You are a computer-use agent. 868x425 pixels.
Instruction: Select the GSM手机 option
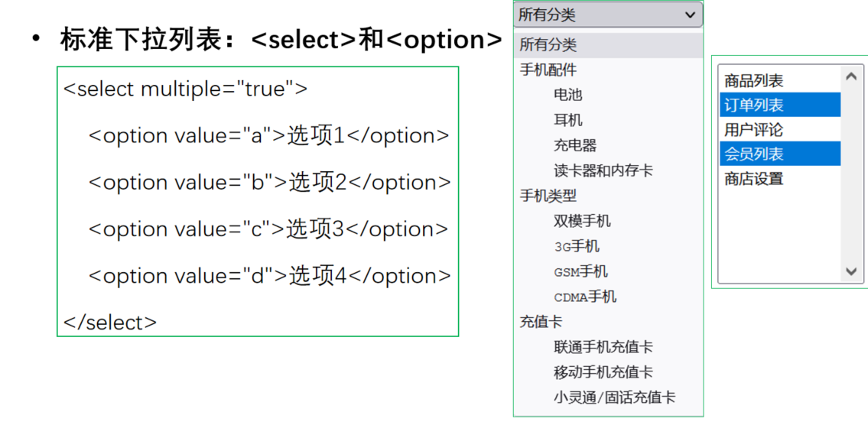608,271
